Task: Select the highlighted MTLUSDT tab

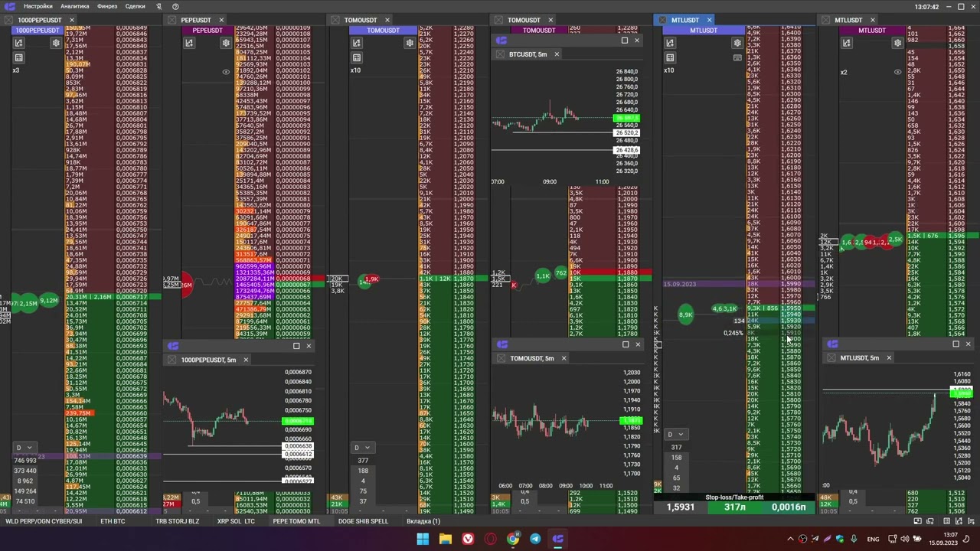Action: coord(684,20)
